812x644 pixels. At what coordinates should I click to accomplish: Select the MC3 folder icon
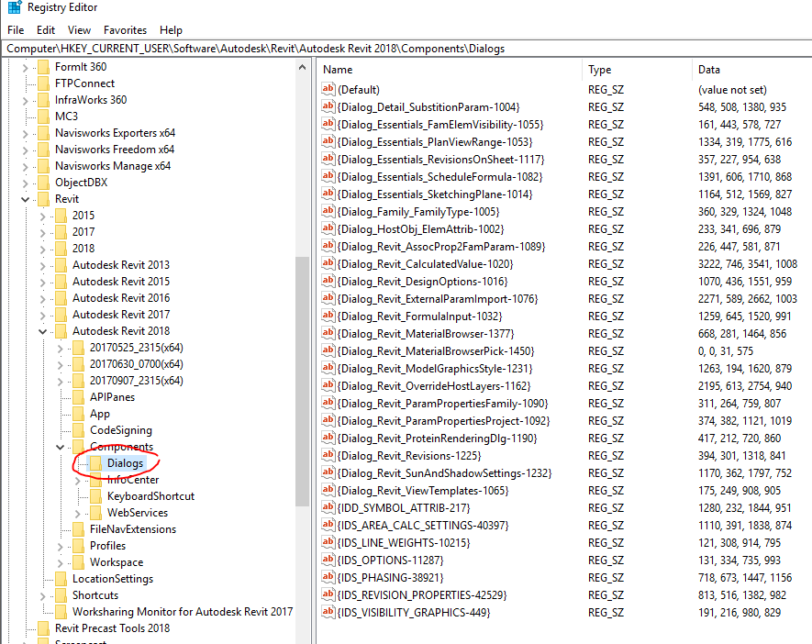pyautogui.click(x=44, y=117)
